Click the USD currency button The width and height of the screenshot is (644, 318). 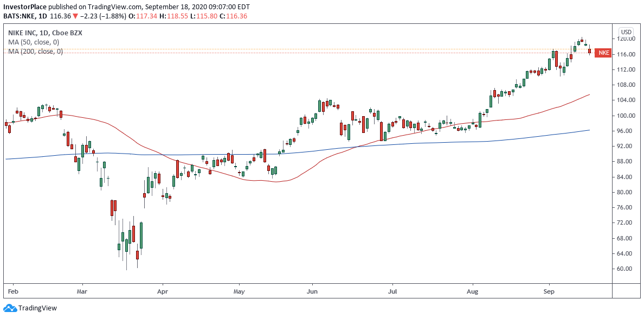pos(626,32)
